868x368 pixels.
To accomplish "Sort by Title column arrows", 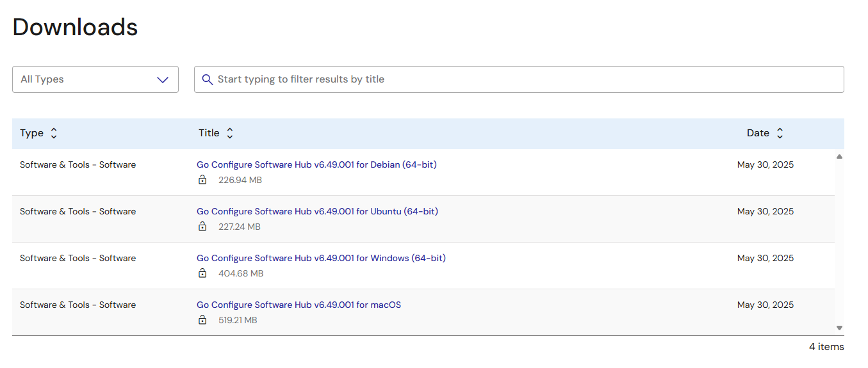I will coord(230,133).
